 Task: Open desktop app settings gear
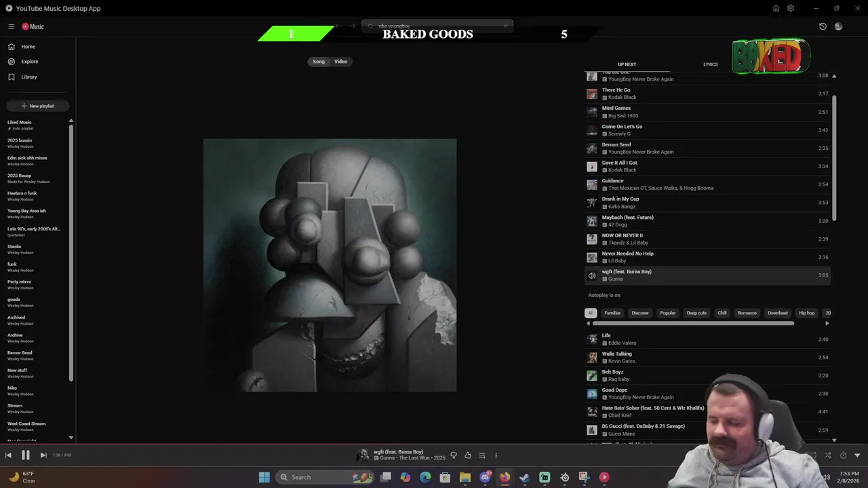[791, 8]
